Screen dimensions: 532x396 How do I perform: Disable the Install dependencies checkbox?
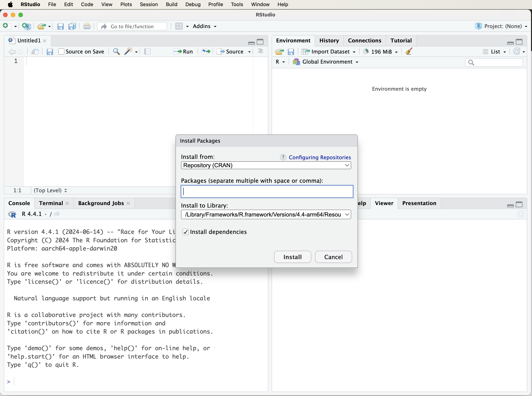click(185, 232)
